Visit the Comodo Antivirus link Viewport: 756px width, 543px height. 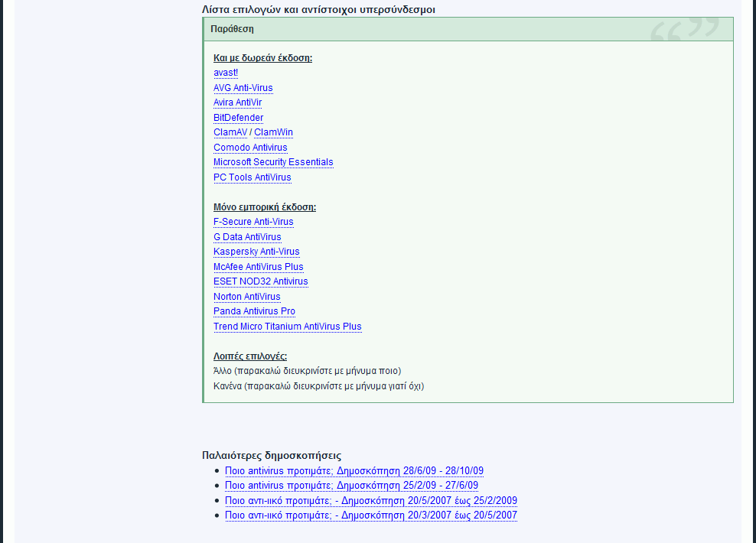pyautogui.click(x=250, y=148)
